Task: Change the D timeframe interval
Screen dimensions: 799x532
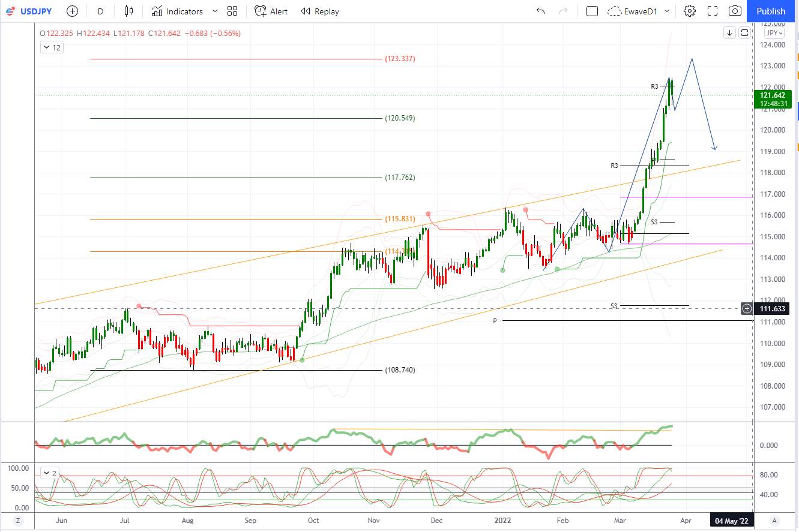Action: tap(100, 11)
